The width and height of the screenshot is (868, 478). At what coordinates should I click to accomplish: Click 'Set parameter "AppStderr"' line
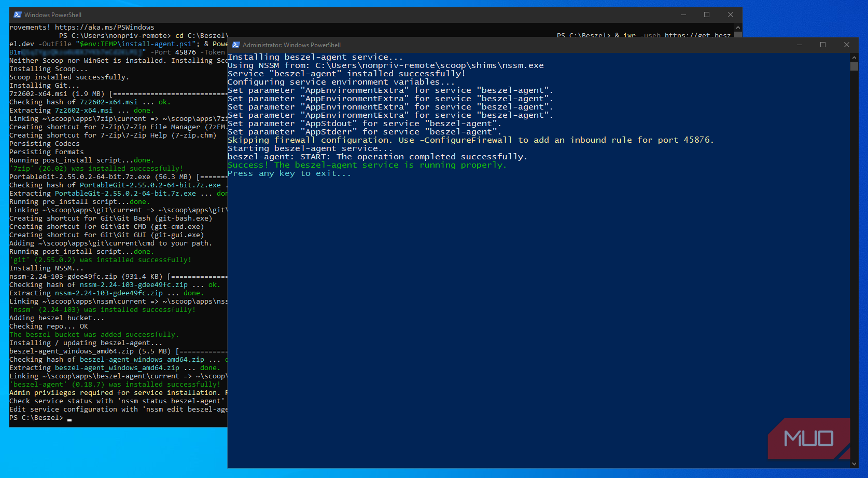click(365, 132)
